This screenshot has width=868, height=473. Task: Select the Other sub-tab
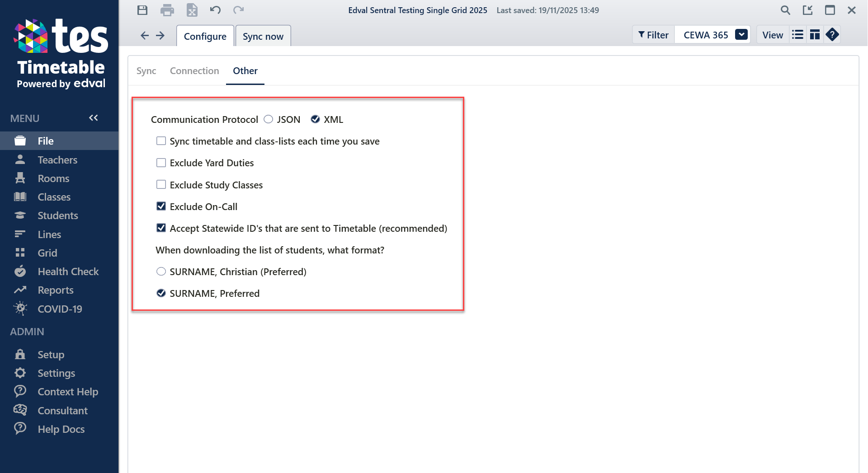click(x=245, y=71)
